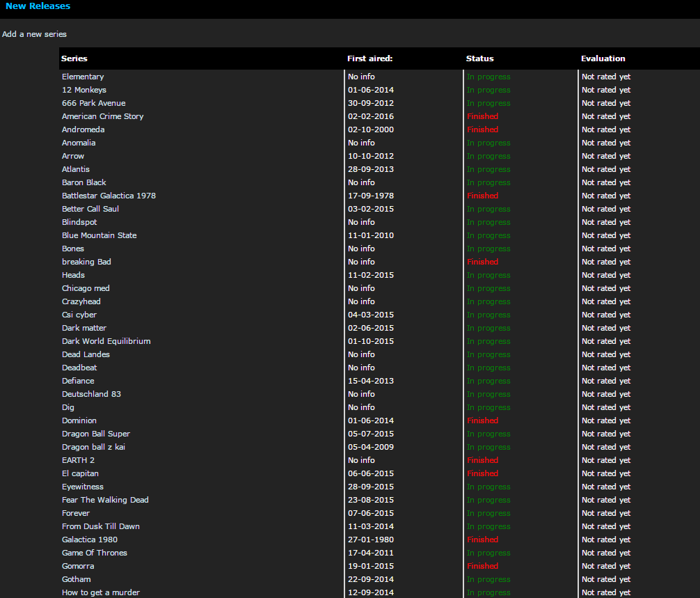Click first aired date 27-01-1980
The image size is (700, 598).
click(x=371, y=540)
